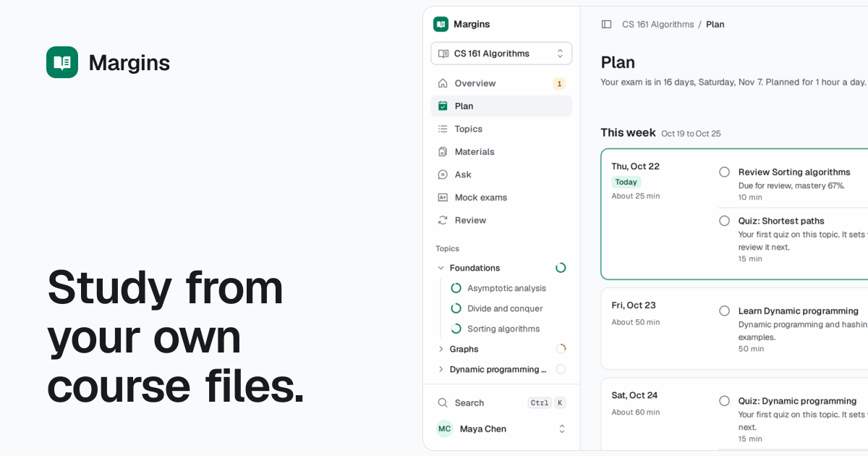This screenshot has height=456, width=868.
Task: Toggle the sidebar panel icon by the breadcrumb
Action: point(606,24)
